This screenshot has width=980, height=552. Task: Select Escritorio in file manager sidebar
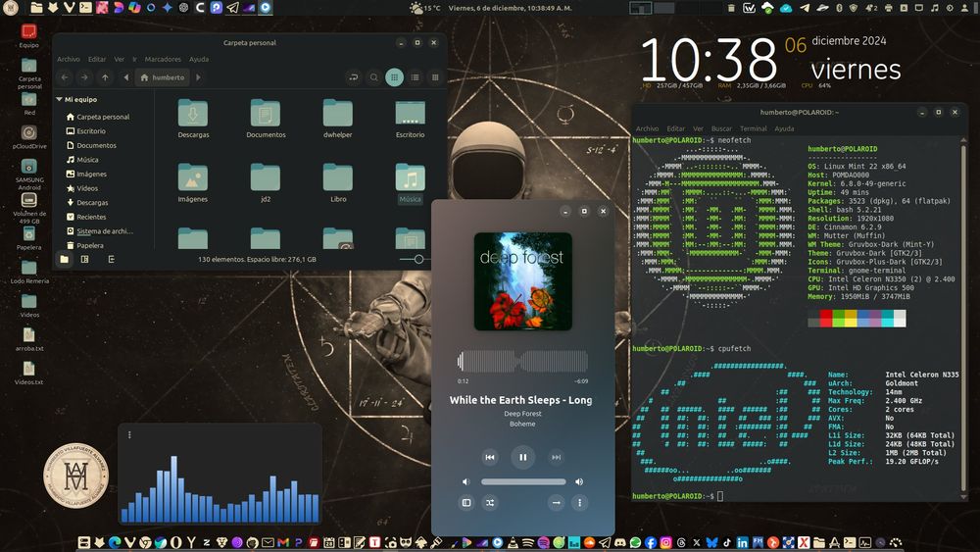click(x=86, y=131)
